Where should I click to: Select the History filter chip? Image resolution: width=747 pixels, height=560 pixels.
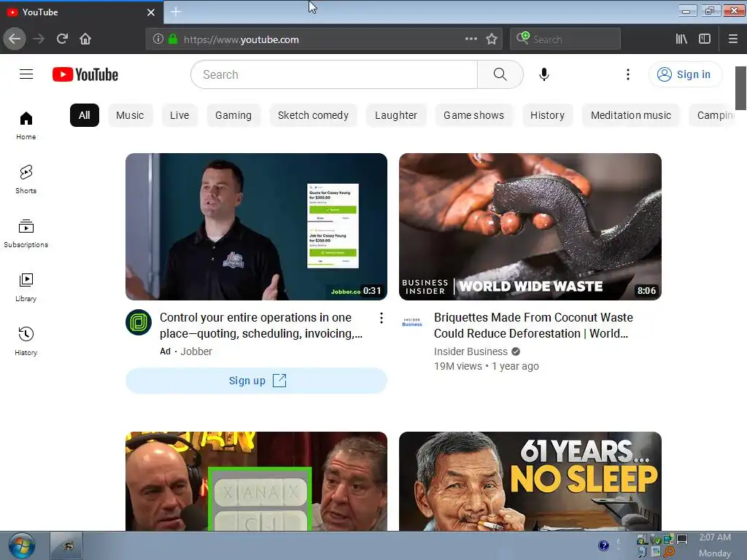click(x=547, y=115)
